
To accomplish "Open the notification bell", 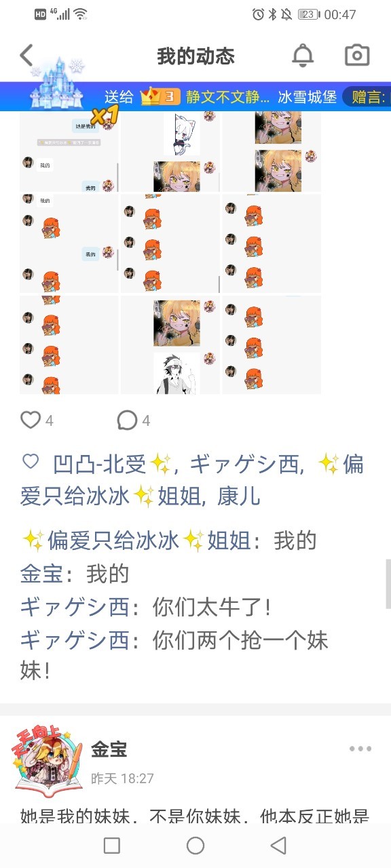I will point(303,56).
